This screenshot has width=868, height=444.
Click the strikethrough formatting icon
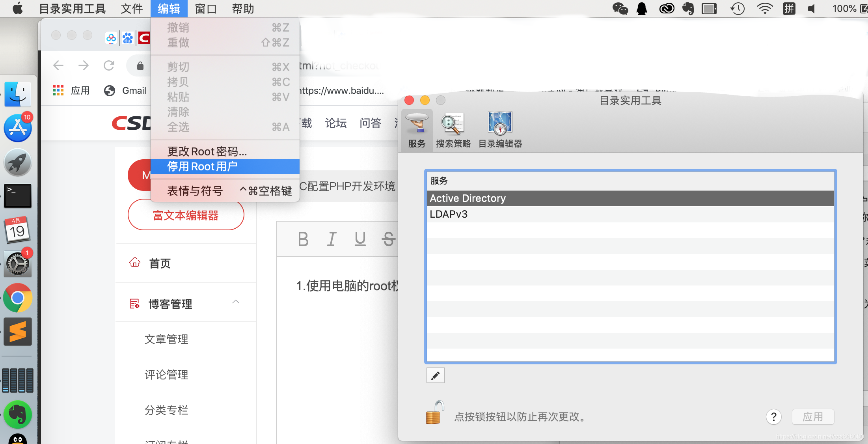coord(388,239)
